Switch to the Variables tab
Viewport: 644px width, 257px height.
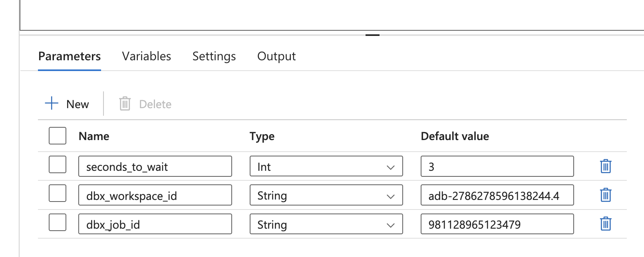click(146, 56)
